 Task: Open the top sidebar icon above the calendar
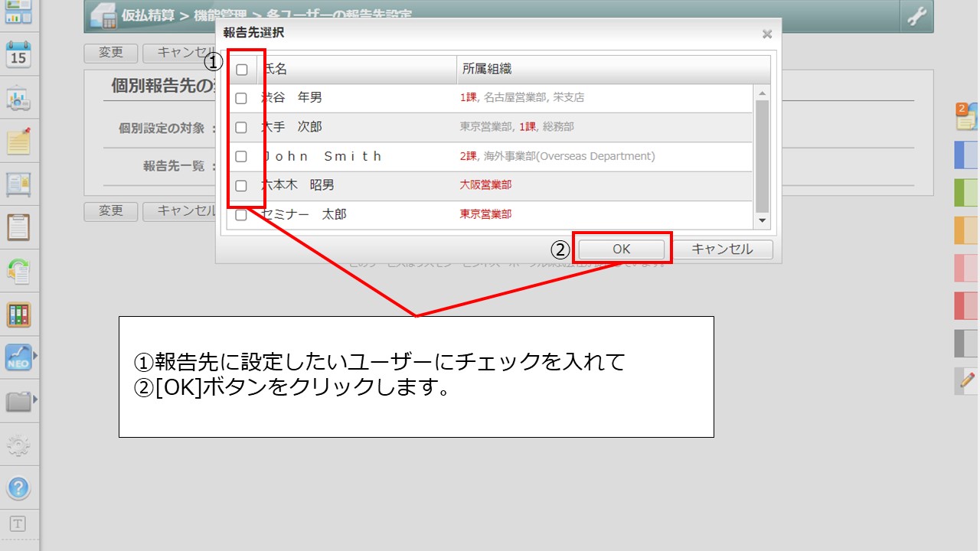(18, 11)
